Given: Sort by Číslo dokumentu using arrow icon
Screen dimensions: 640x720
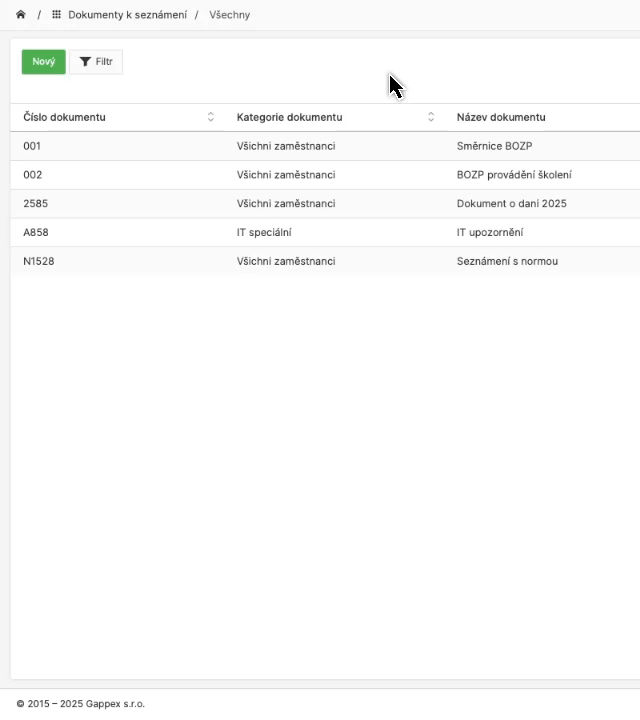Looking at the screenshot, I should [x=211, y=117].
